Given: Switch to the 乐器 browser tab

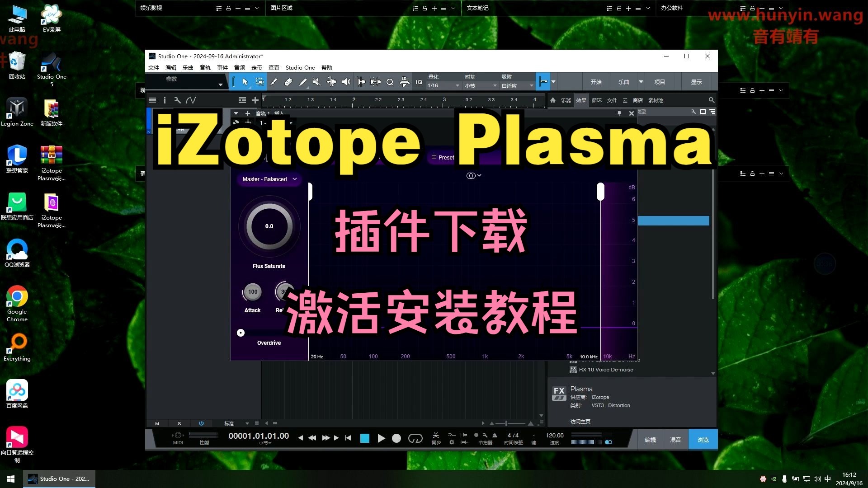Looking at the screenshot, I should [566, 100].
